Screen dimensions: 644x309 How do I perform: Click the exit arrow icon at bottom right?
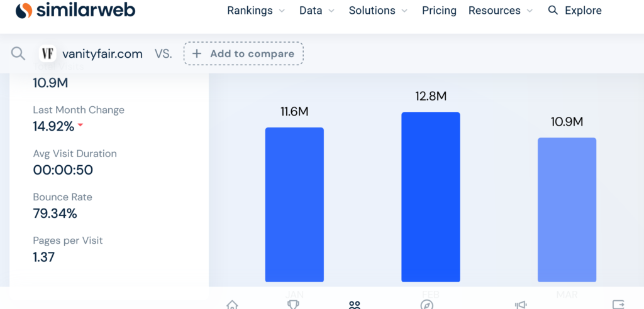618,305
